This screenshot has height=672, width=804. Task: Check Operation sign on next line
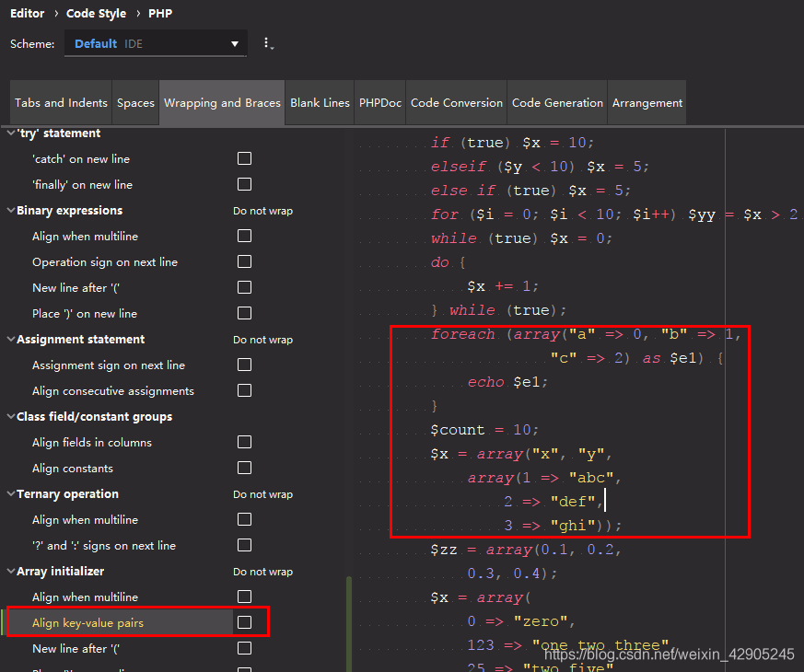[x=244, y=261]
